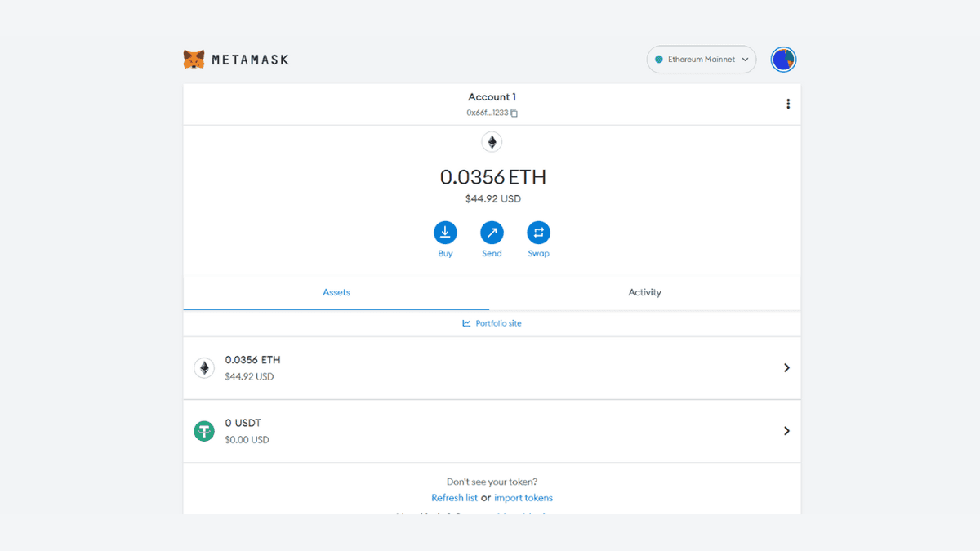Click the 0.0356 ETH label in the asset list
980x551 pixels.
253,360
